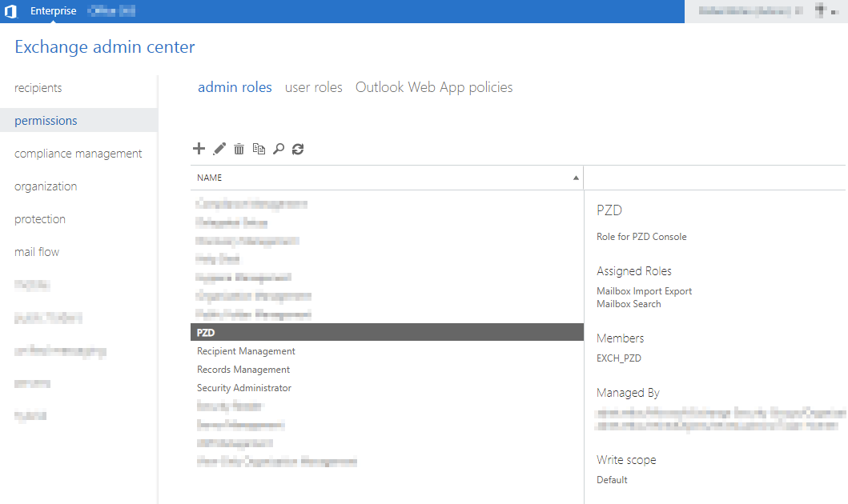Open recipients in the left navigation
848x504 pixels.
click(38, 88)
